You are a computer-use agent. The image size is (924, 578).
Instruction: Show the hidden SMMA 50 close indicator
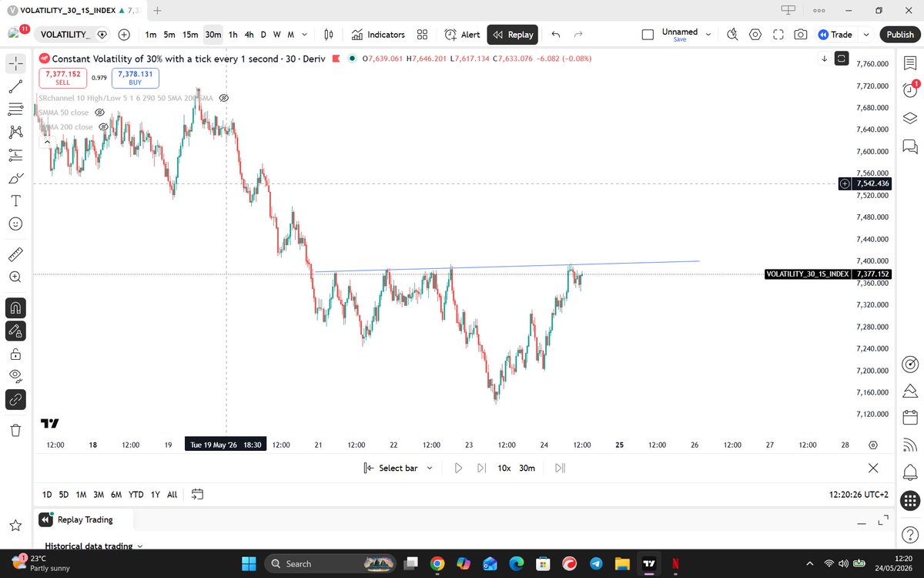coord(99,113)
